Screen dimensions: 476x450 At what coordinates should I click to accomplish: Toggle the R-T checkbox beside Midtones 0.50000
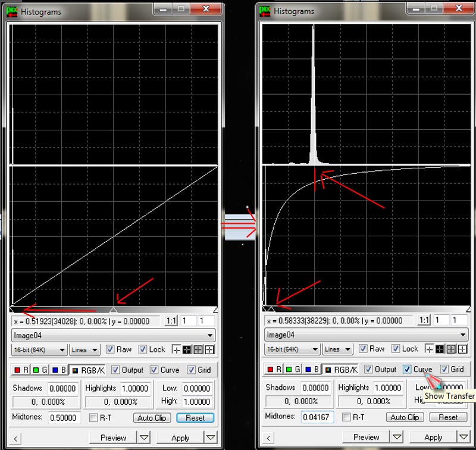(x=93, y=417)
